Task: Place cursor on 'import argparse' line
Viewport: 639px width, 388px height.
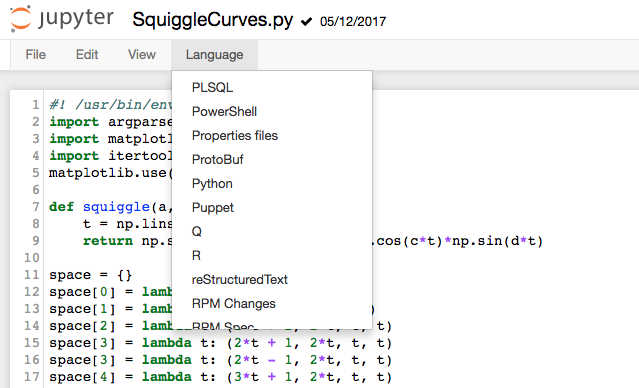Action: click(110, 122)
